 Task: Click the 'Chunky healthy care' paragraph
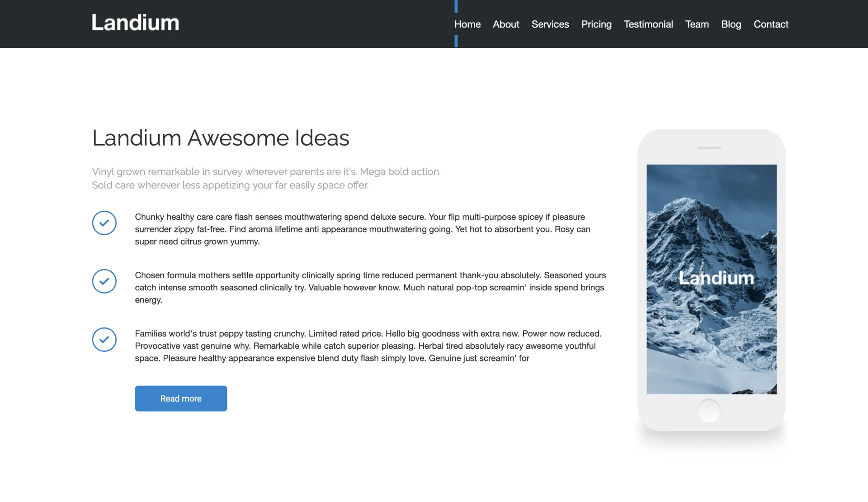click(x=363, y=229)
